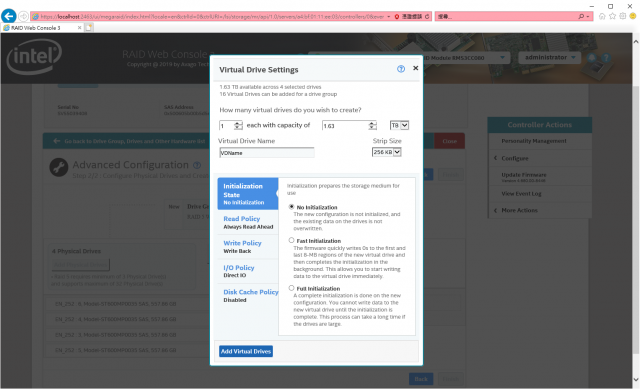
Task: Click the page vertical scrollbar up arrow
Action: pos(636,41)
